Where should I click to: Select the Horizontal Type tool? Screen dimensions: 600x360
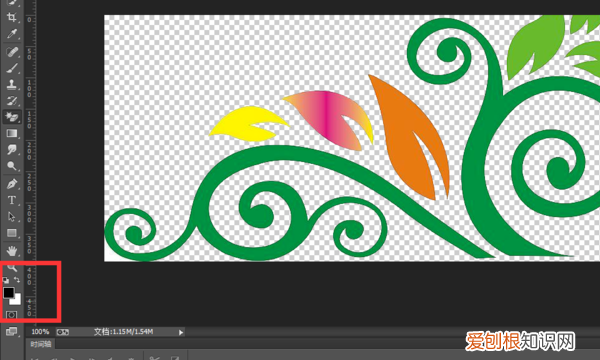pos(12,200)
